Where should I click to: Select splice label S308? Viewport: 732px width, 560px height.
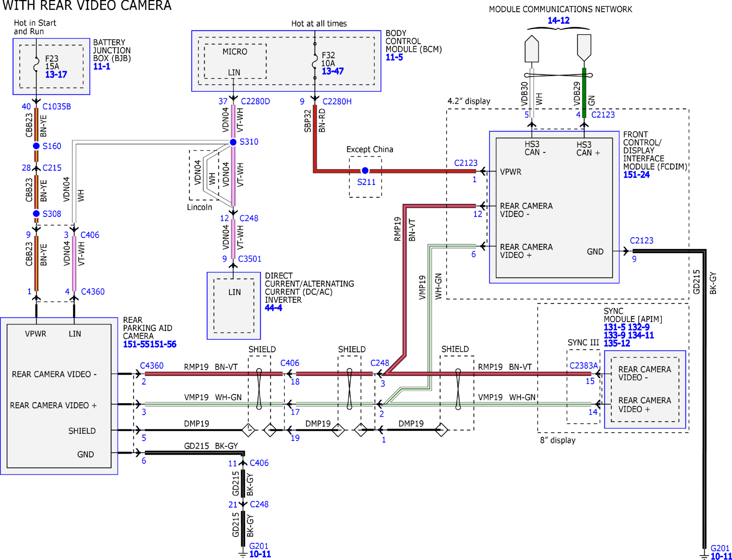[x=52, y=214]
